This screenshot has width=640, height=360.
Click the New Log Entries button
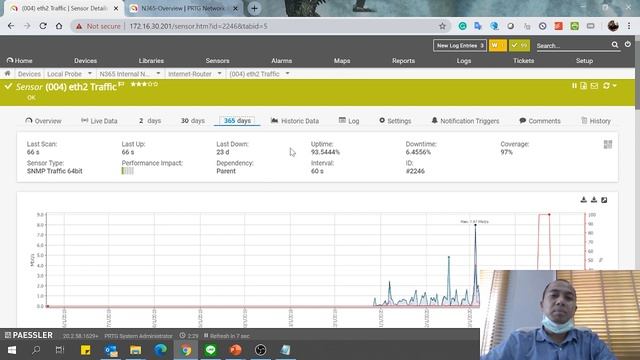(x=460, y=45)
